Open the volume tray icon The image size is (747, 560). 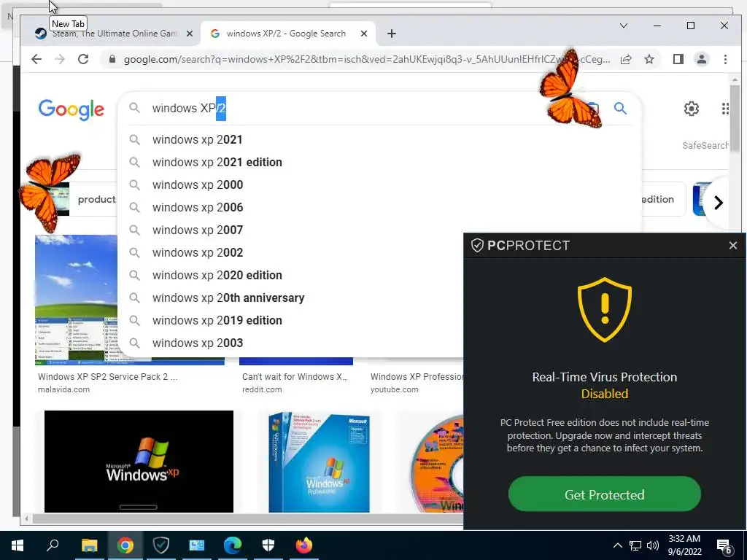[653, 545]
